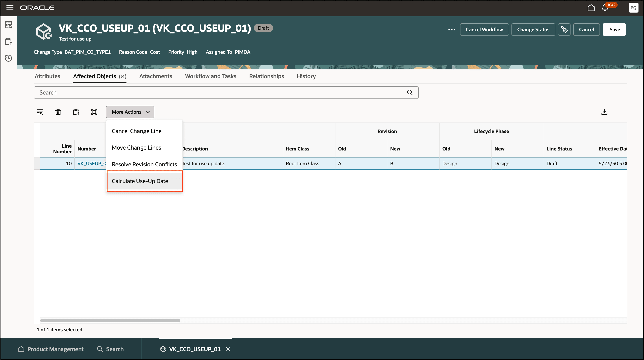
Task: Open the More Actions dropdown
Action: (x=130, y=112)
